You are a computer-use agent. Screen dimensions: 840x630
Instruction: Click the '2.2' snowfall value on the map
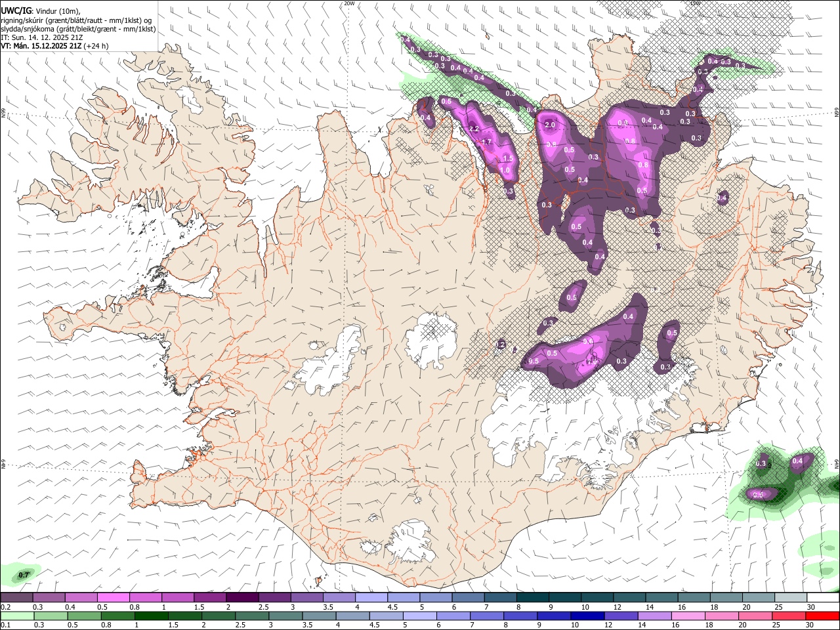[x=474, y=129]
